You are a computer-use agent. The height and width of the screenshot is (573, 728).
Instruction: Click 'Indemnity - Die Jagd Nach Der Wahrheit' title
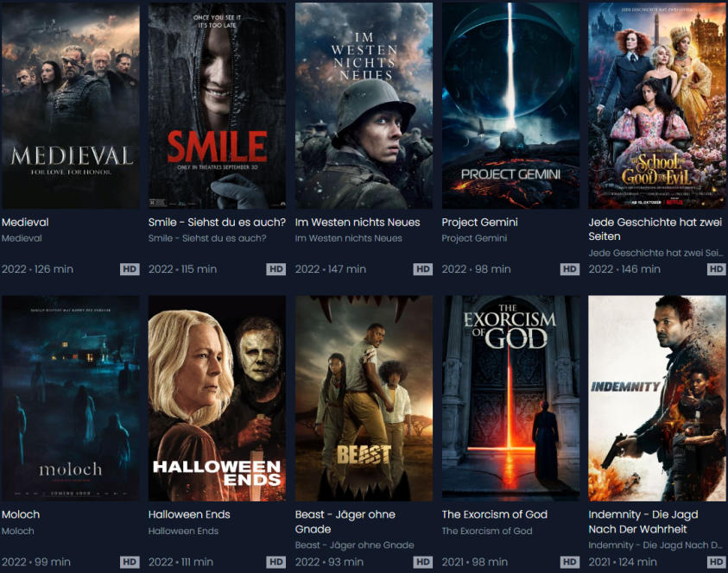click(x=643, y=522)
